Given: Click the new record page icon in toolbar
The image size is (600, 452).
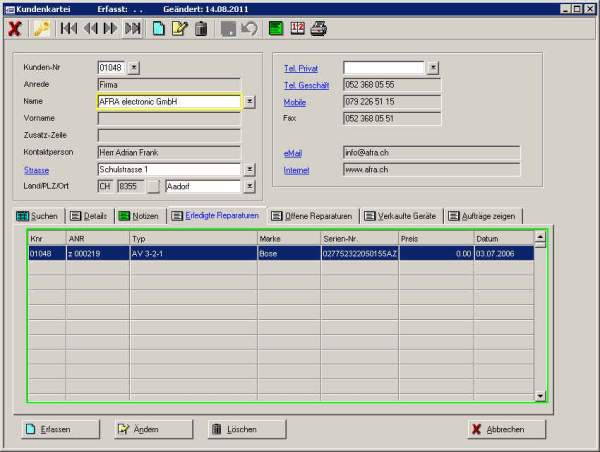Looking at the screenshot, I should 159,29.
